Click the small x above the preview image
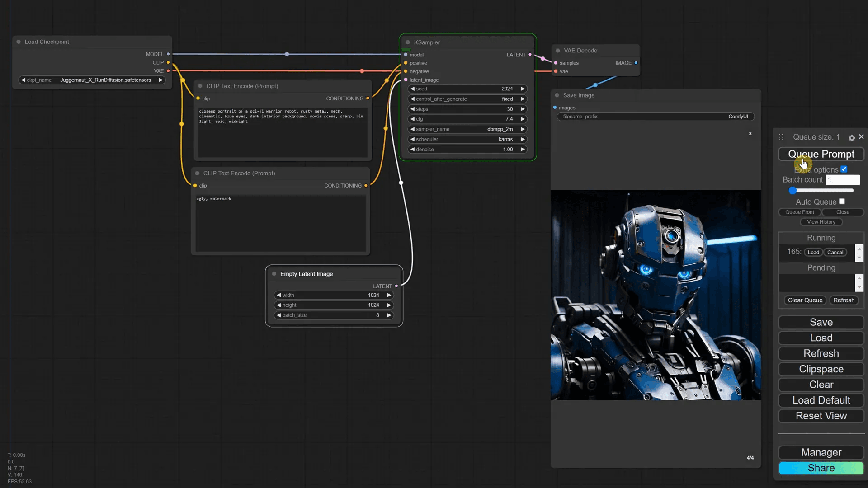This screenshot has width=868, height=488. pyautogui.click(x=750, y=133)
